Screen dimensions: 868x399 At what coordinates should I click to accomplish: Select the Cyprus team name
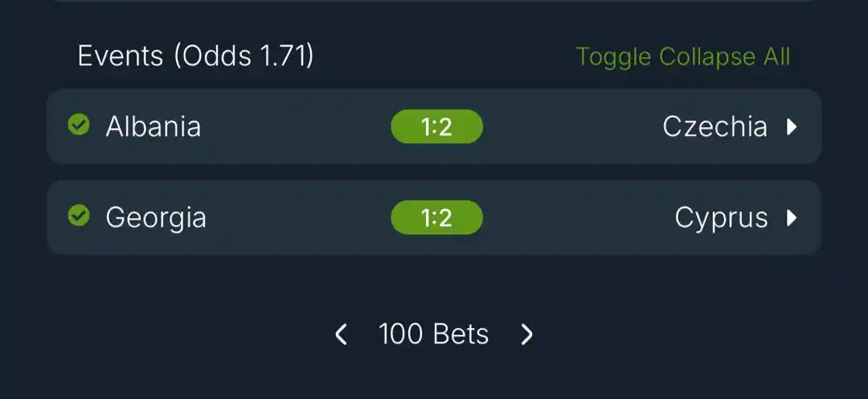click(721, 218)
